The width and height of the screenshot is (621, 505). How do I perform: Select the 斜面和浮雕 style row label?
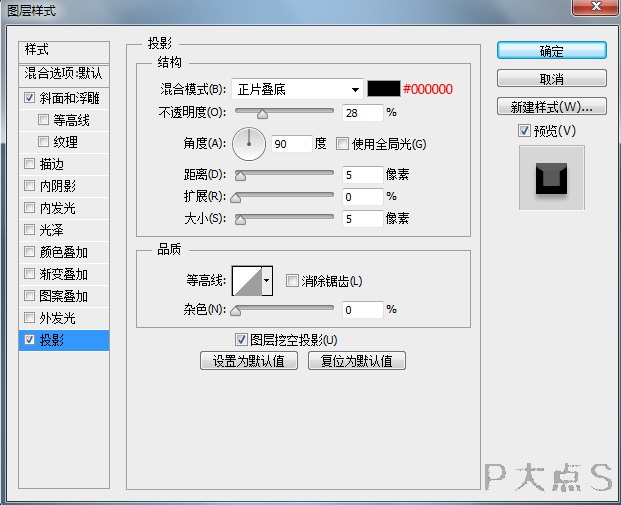point(69,98)
